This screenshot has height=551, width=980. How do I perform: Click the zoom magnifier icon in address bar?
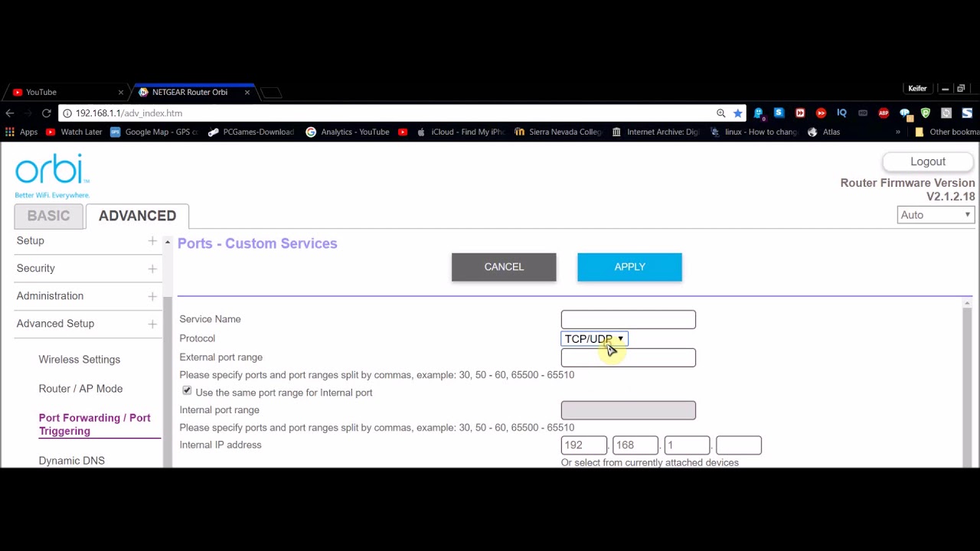[x=720, y=113]
